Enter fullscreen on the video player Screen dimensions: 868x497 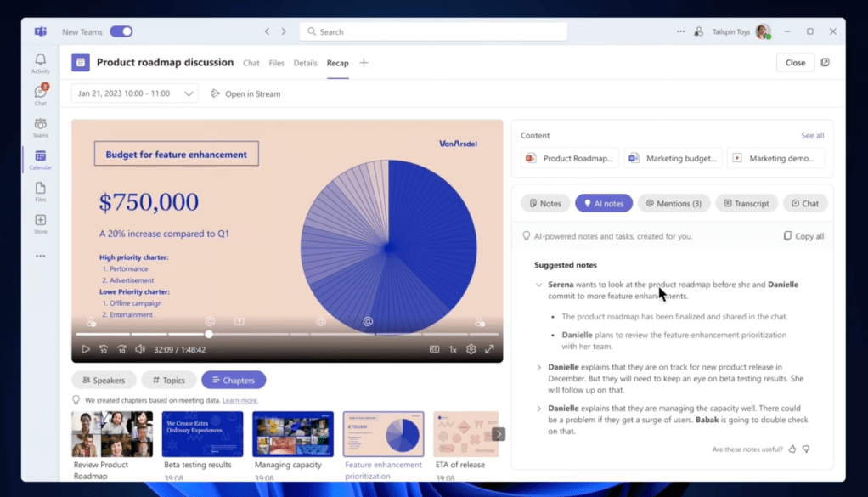489,349
